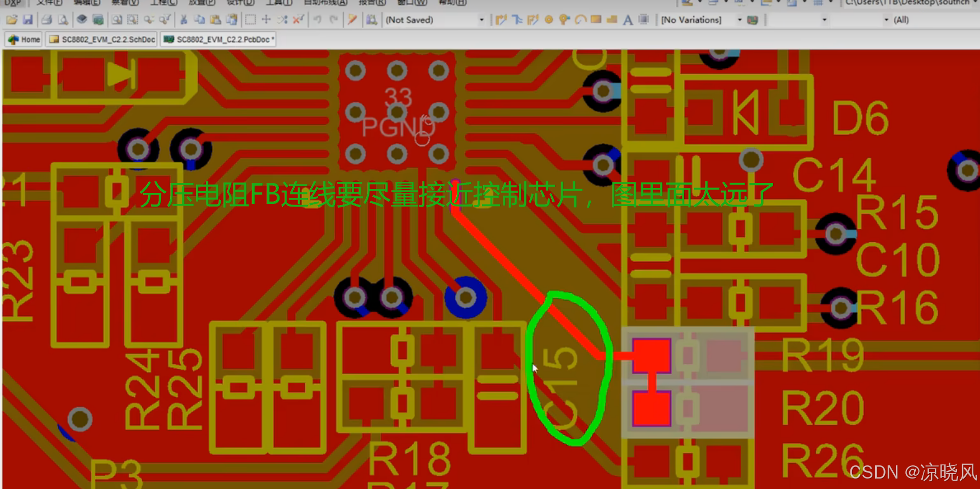Select the Place Pad tool

coord(548,20)
